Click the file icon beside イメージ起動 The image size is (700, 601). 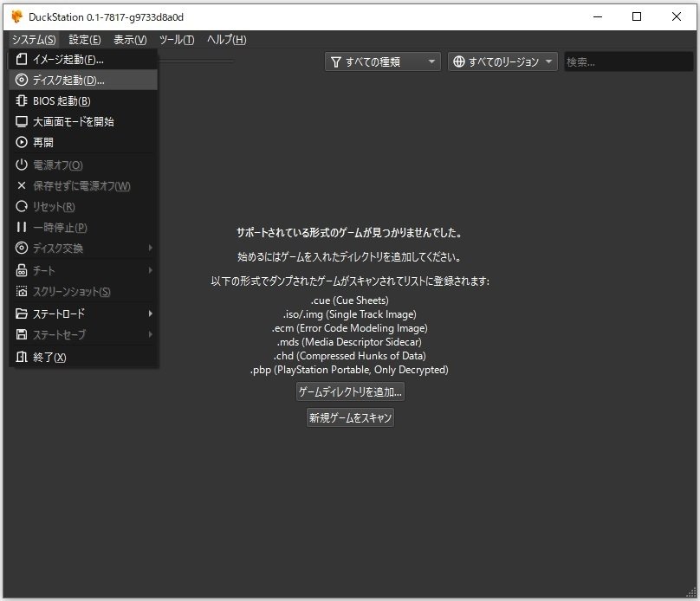[22, 60]
